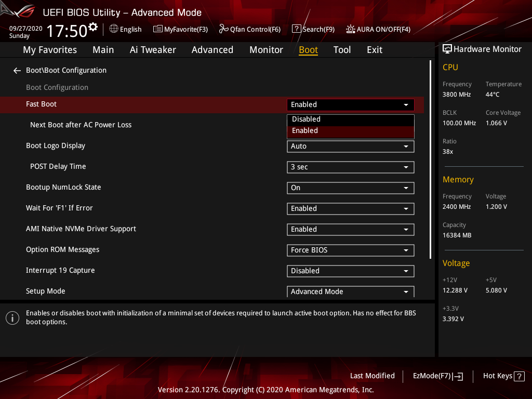Viewport: 532px width, 399px height.
Task: Click the 3800 MHz CPU frequency value
Action: tap(457, 95)
